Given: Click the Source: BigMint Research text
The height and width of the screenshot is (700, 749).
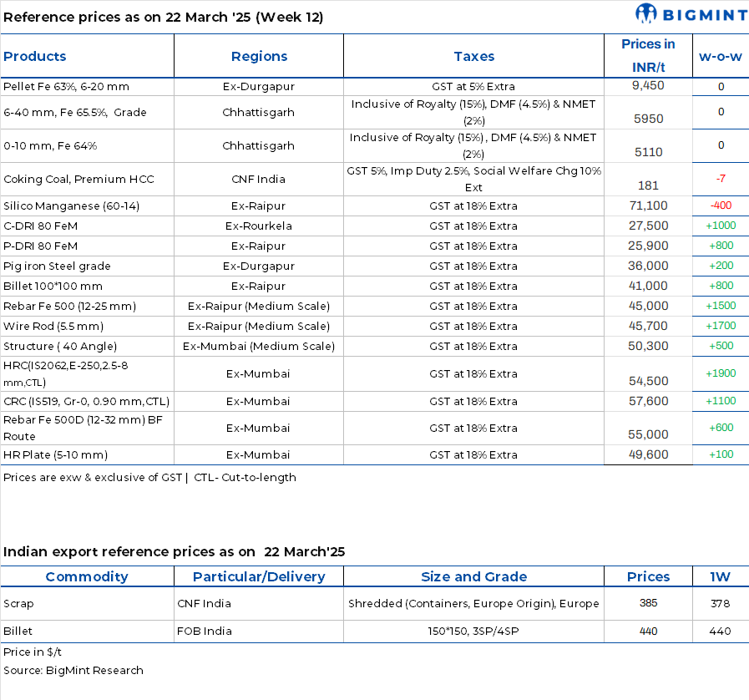Looking at the screenshot, I should (73, 670).
